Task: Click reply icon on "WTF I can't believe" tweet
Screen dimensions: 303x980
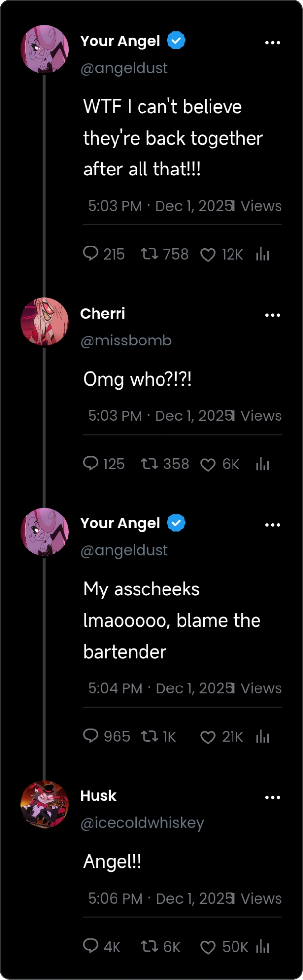Action: point(91,253)
